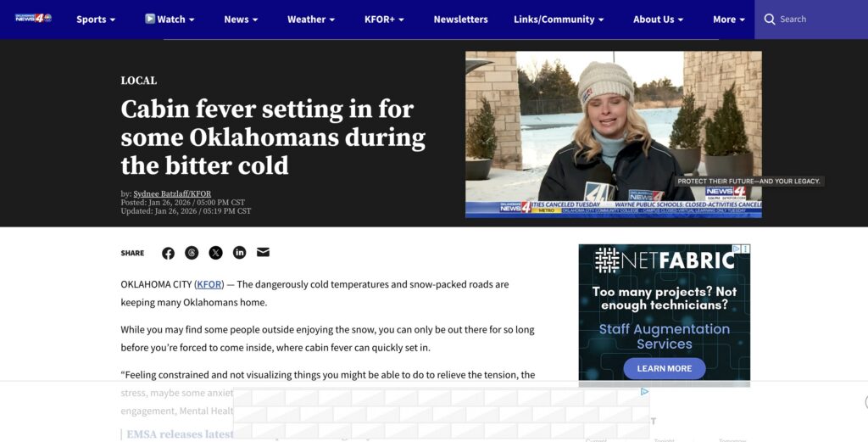The height and width of the screenshot is (442, 868).
Task: Open the Links/Community menu
Action: tap(559, 20)
